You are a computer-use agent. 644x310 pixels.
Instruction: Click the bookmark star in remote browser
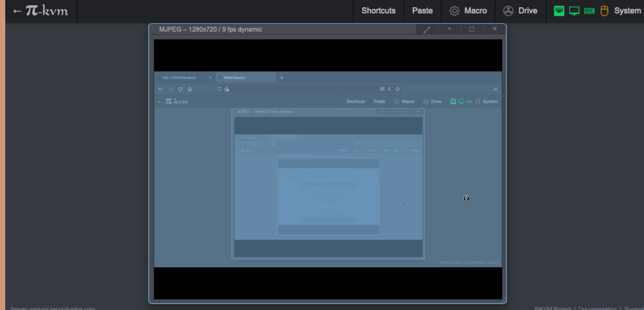click(398, 89)
